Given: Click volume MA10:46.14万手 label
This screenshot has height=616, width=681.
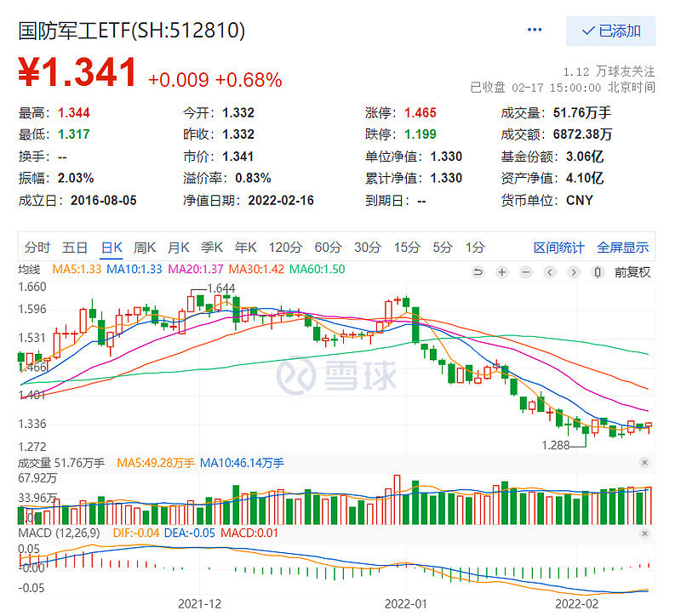Looking at the screenshot, I should coord(242,463).
